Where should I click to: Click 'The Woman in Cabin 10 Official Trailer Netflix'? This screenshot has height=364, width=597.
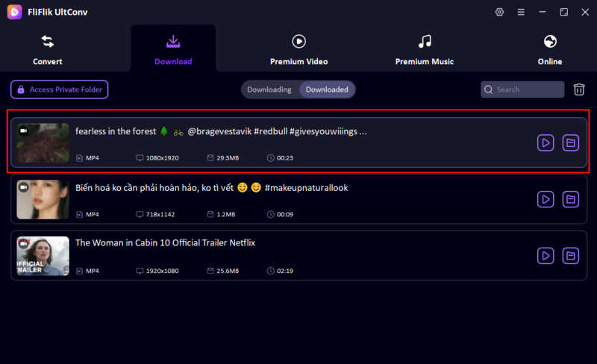(165, 242)
